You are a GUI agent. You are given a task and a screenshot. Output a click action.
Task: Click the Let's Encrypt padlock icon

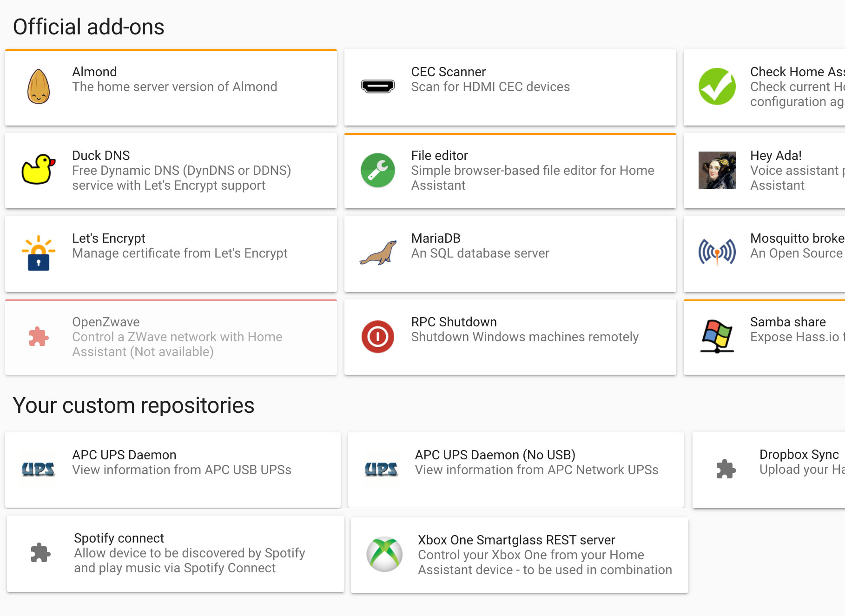[39, 253]
